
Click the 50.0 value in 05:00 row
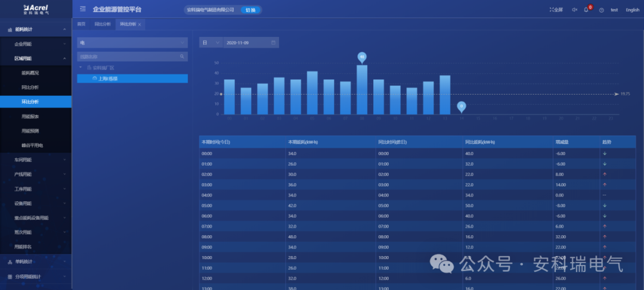tap(469, 205)
